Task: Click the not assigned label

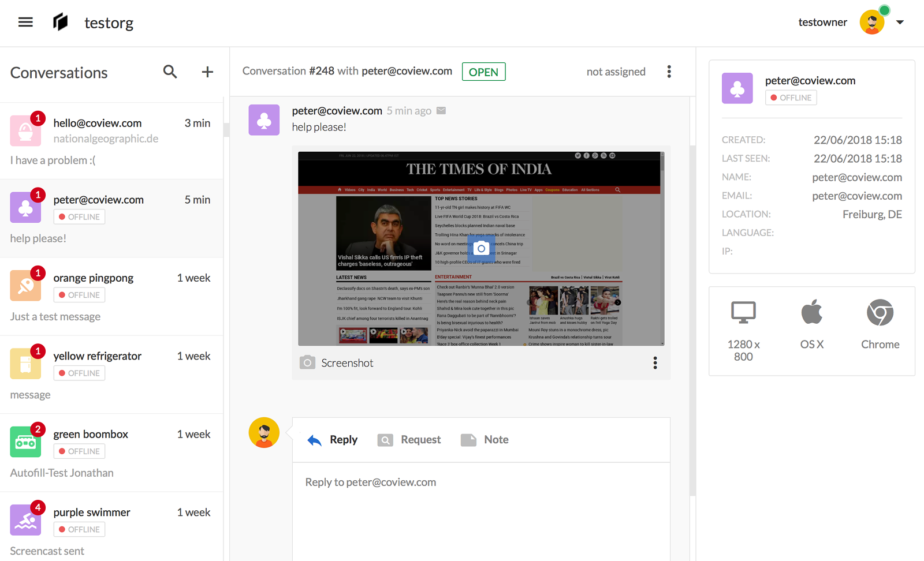Action: [x=616, y=72]
